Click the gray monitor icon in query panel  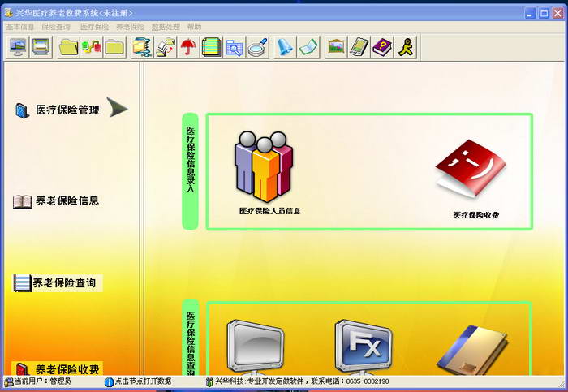(256, 346)
